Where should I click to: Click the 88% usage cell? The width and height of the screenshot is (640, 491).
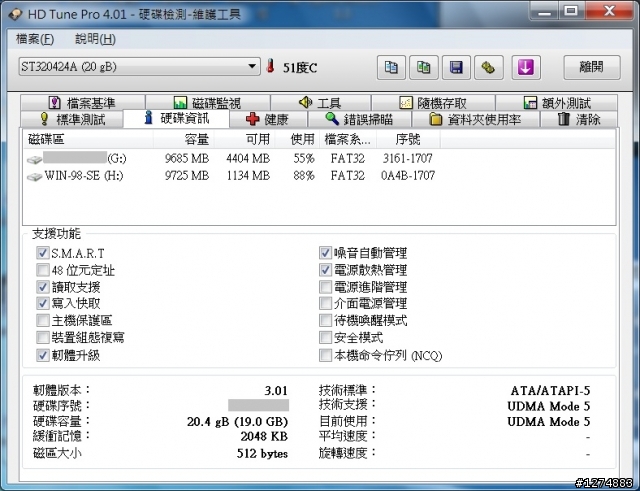coord(304,176)
